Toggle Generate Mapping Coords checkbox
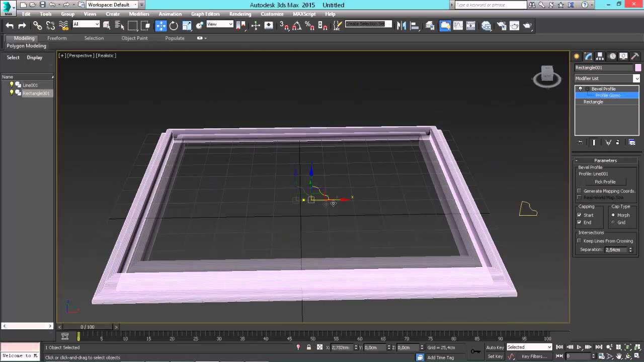The width and height of the screenshot is (644, 362). [x=579, y=191]
